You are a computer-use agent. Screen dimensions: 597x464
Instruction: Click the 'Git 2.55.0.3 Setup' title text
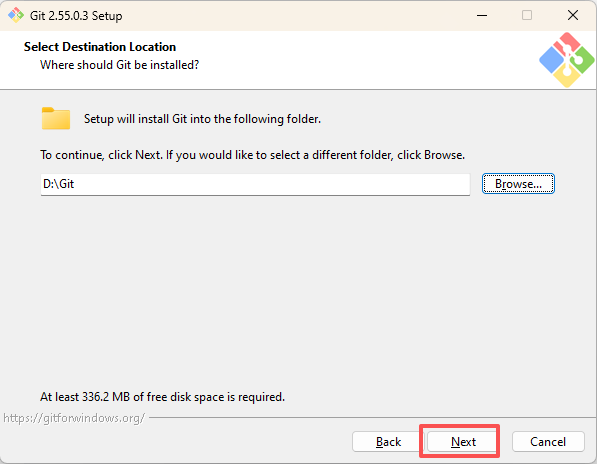[x=76, y=16]
